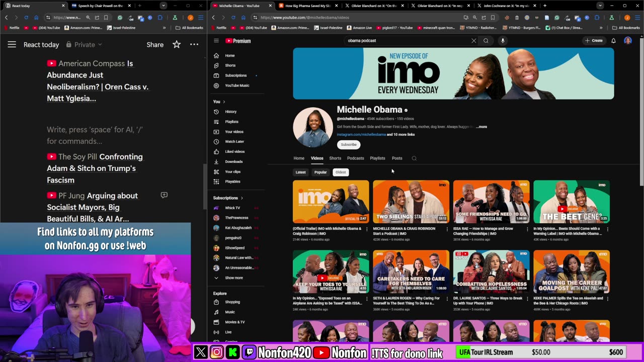644x362 pixels.
Task: Open options for Issa Rae friendships video
Action: click(527, 229)
